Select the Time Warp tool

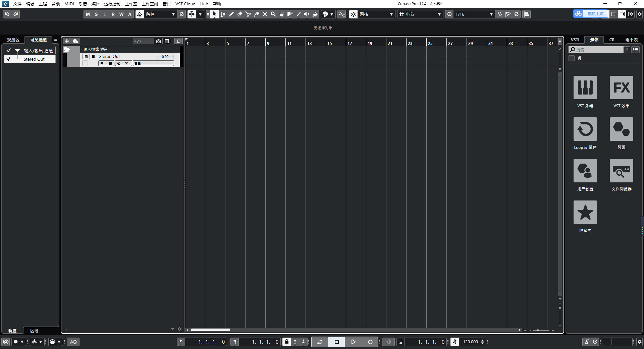pos(290,14)
